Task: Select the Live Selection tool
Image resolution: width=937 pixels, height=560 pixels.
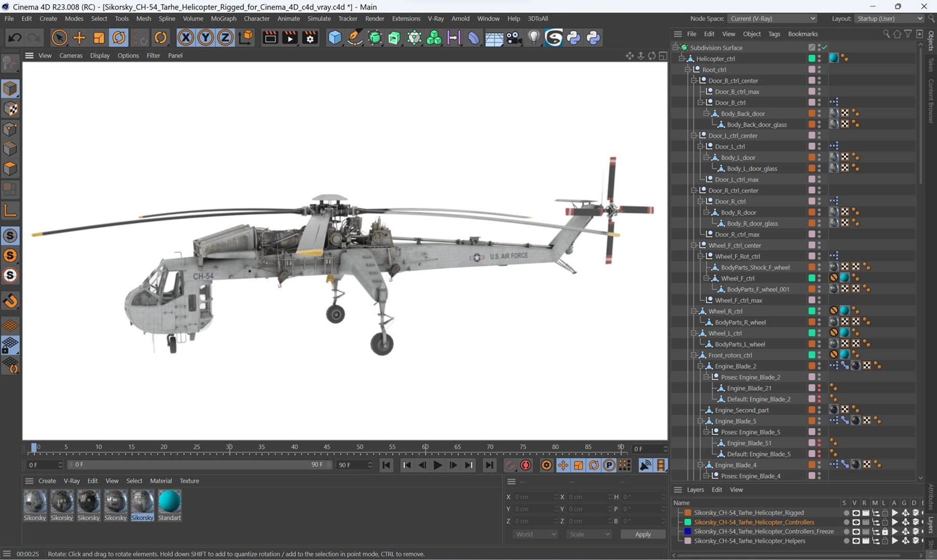Action: (x=59, y=37)
